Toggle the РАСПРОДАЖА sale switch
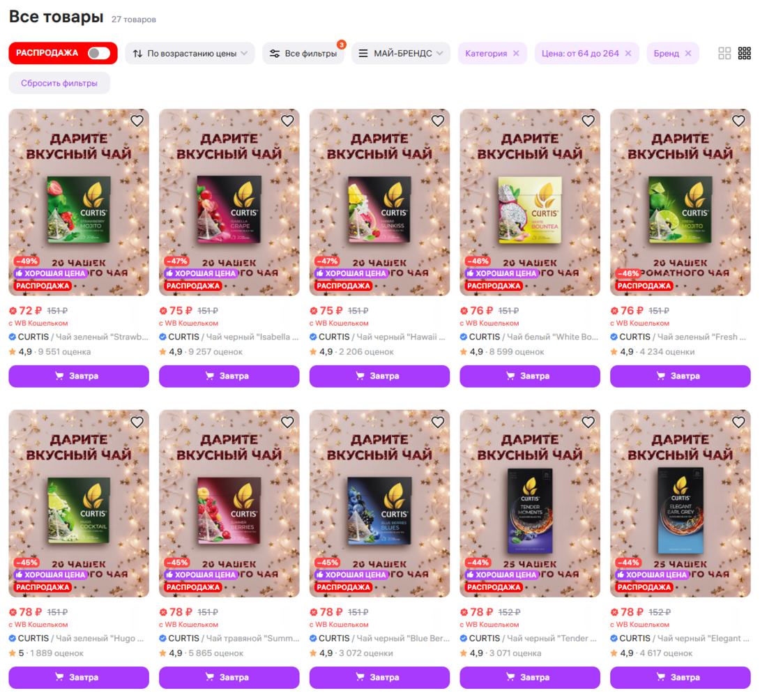The image size is (760, 700). tap(99, 53)
